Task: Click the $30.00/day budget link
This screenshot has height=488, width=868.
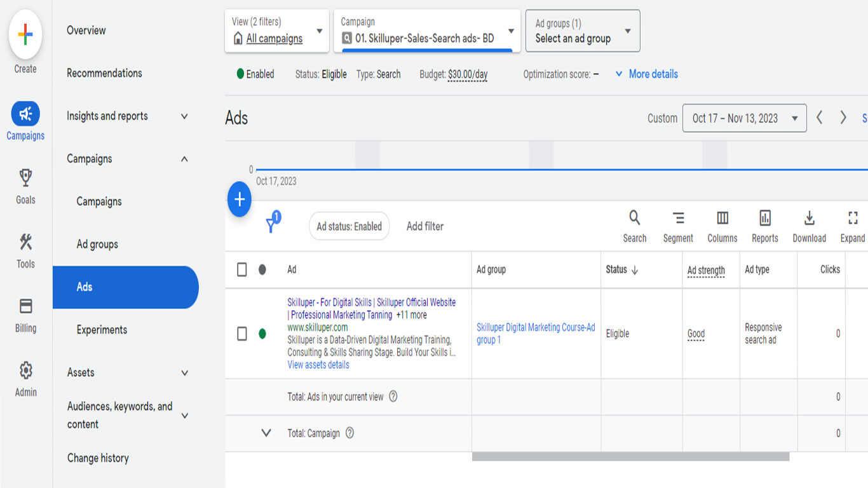Action: pos(468,74)
